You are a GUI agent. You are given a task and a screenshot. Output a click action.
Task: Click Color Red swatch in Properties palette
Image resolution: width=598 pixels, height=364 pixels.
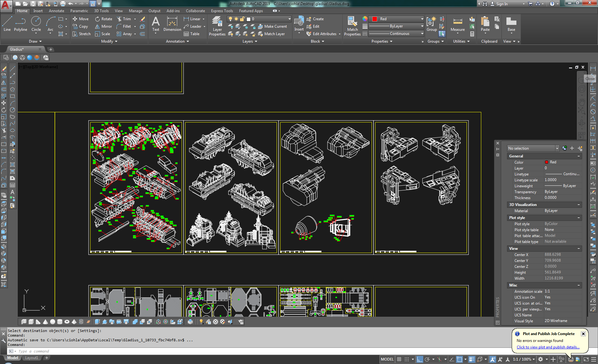point(546,162)
